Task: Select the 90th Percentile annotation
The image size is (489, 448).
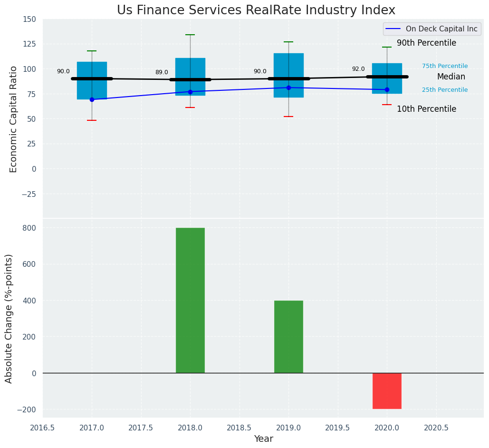Action: pyautogui.click(x=426, y=43)
